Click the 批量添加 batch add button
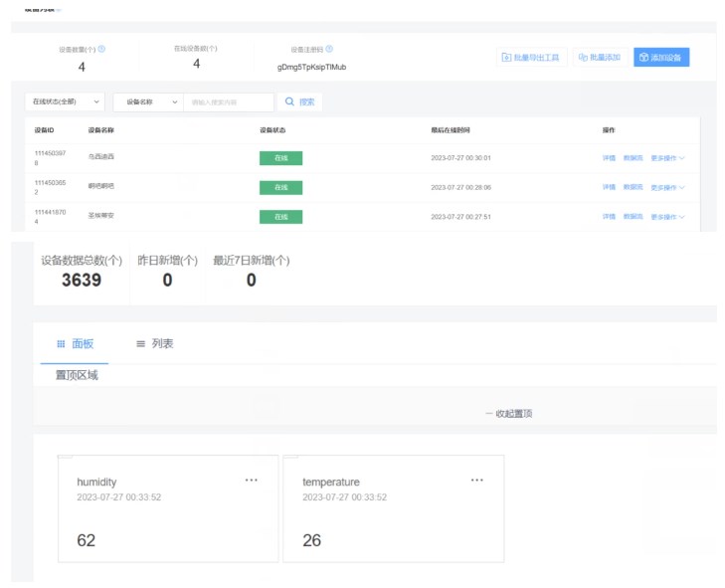The image size is (725, 588). [x=600, y=58]
